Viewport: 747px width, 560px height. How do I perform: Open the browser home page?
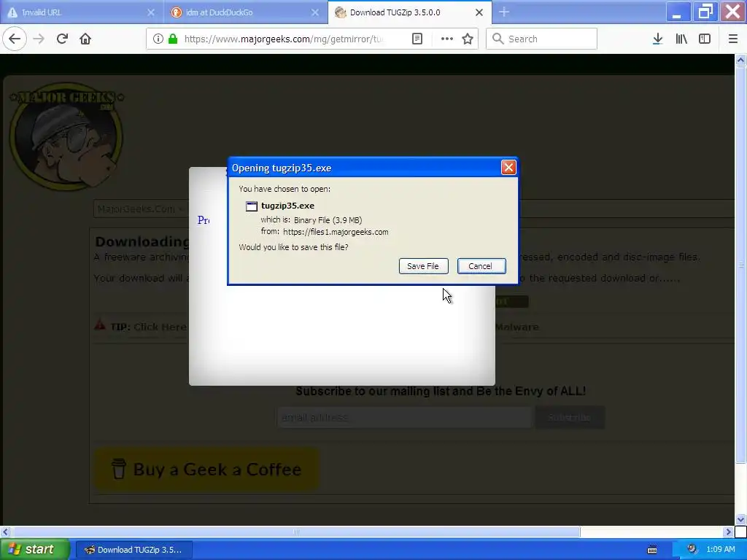coord(85,39)
